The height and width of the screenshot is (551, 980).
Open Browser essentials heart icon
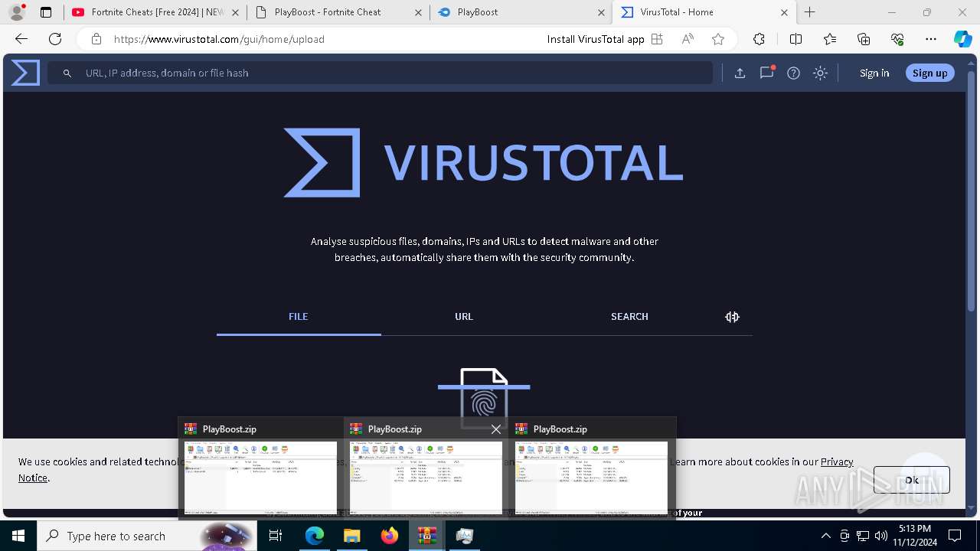tap(897, 39)
